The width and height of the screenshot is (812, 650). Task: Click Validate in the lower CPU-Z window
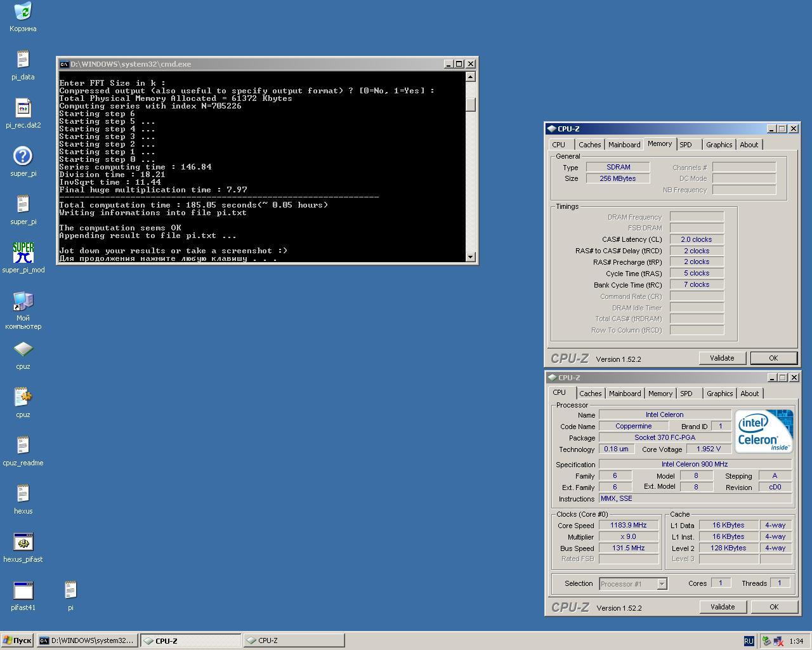pos(723,607)
